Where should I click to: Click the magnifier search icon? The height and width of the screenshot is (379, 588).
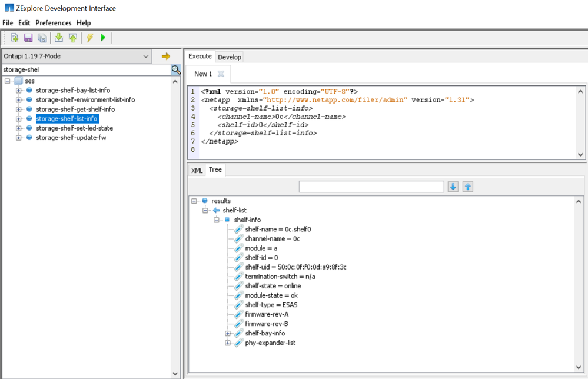(x=176, y=69)
